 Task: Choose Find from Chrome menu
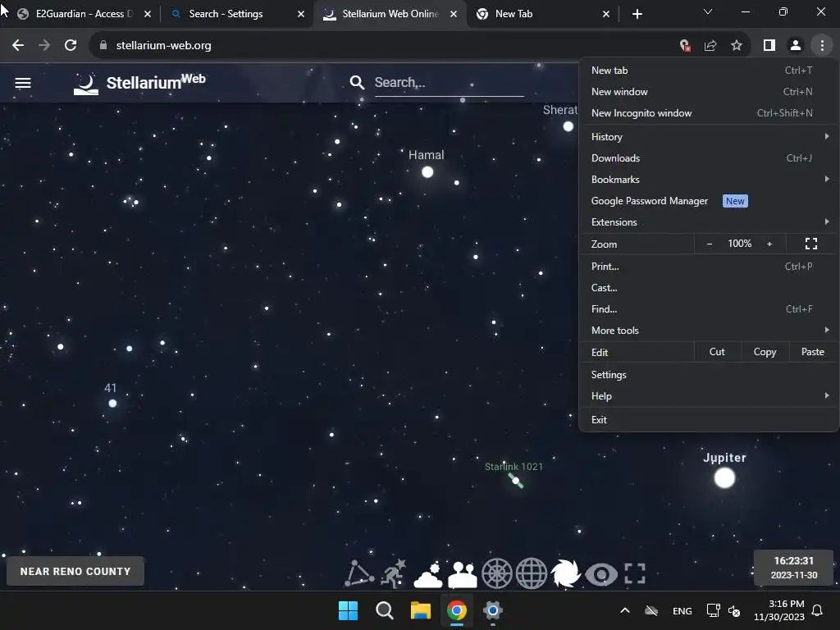(x=709, y=309)
